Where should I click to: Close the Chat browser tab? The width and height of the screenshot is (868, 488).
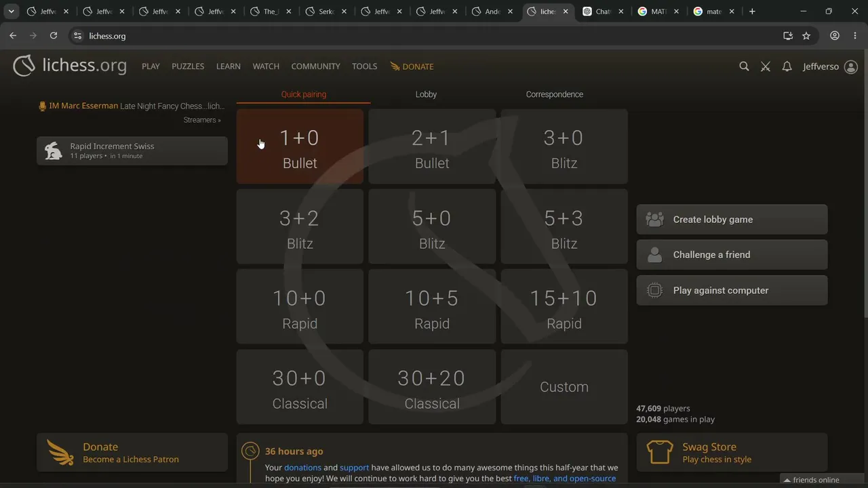tap(620, 12)
